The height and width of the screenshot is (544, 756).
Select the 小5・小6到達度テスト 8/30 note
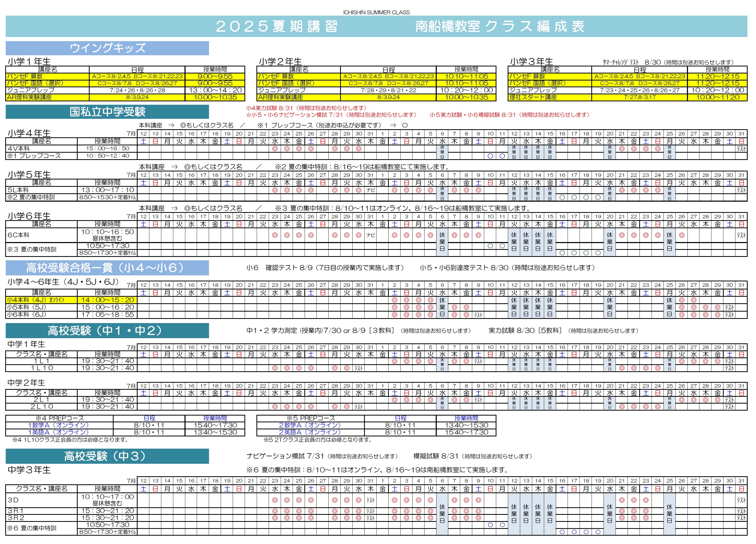(x=508, y=268)
